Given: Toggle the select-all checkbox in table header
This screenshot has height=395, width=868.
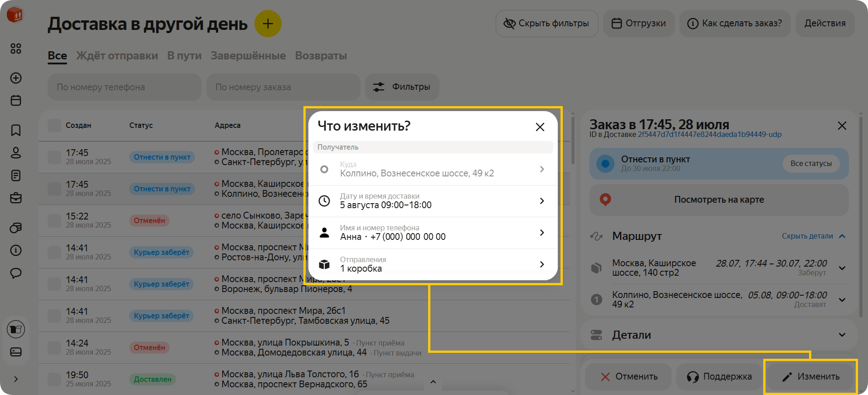Looking at the screenshot, I should (54, 126).
